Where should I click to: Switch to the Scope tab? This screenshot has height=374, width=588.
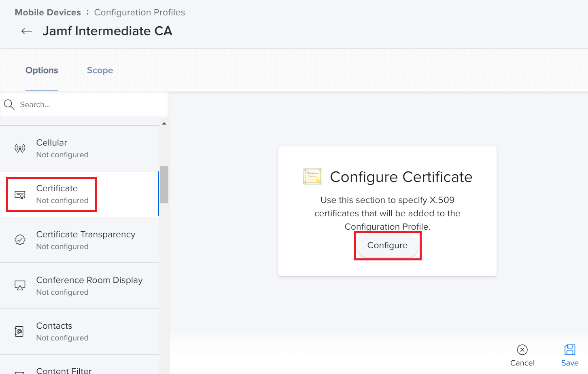point(100,70)
